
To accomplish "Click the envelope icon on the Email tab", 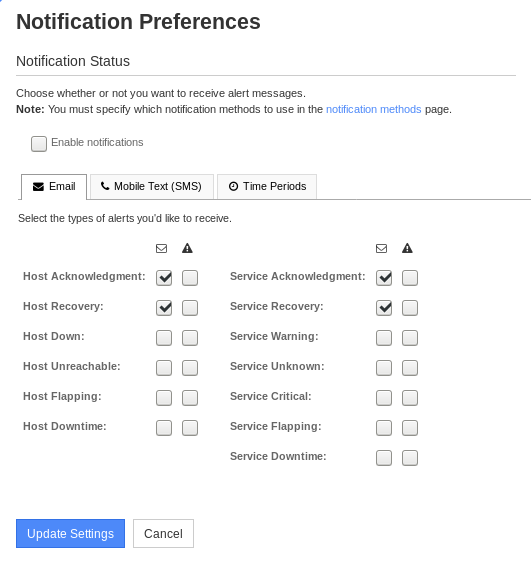I will pos(38,187).
